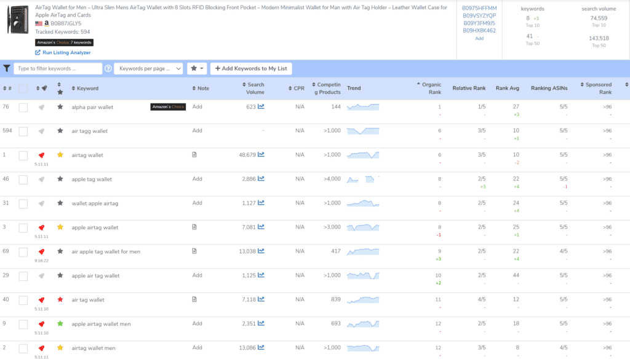Click Amazon's Choice 7 keywords badge
The image size is (630, 364).
pyautogui.click(x=64, y=42)
